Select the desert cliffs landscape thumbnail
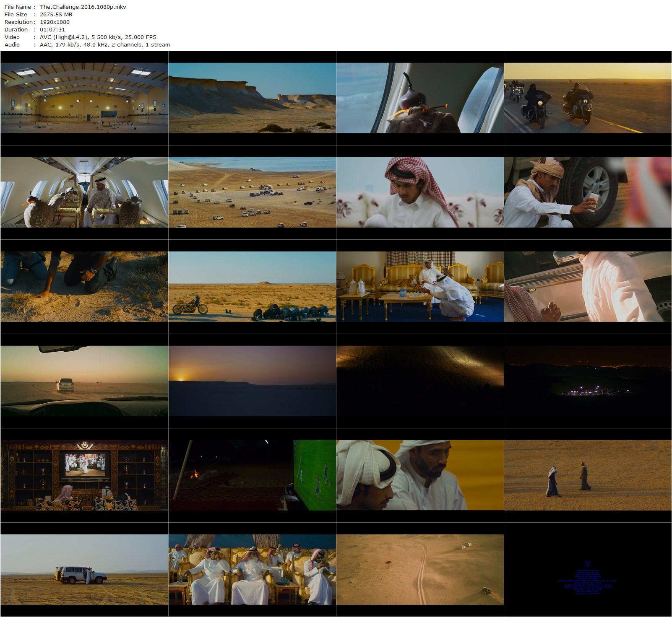This screenshot has width=672, height=617. [x=252, y=98]
